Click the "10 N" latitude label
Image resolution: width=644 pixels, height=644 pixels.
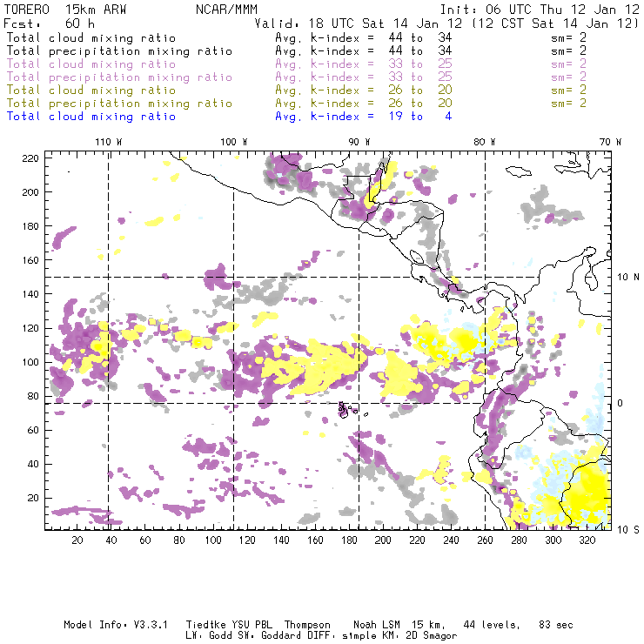pos(628,278)
